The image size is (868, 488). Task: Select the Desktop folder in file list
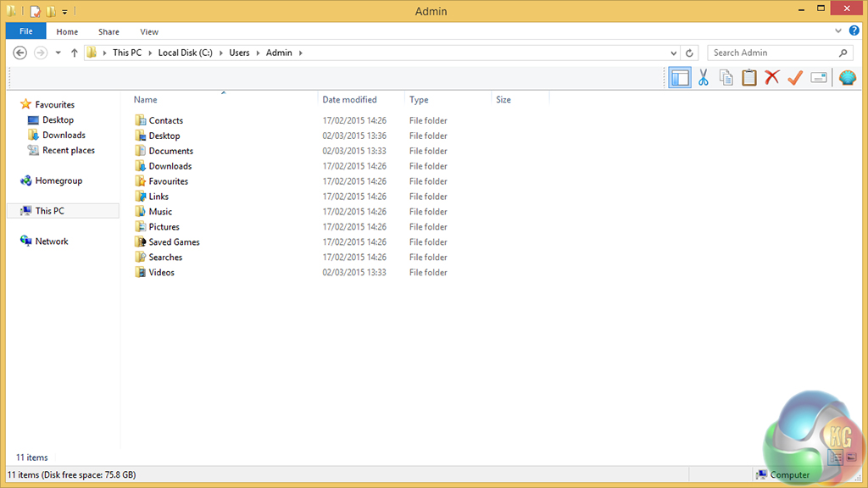pos(292,136)
